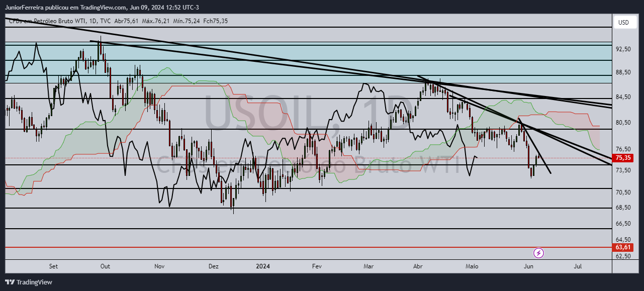Click the 80,50 price axis label
This screenshot has height=291, width=644.
(623, 123)
